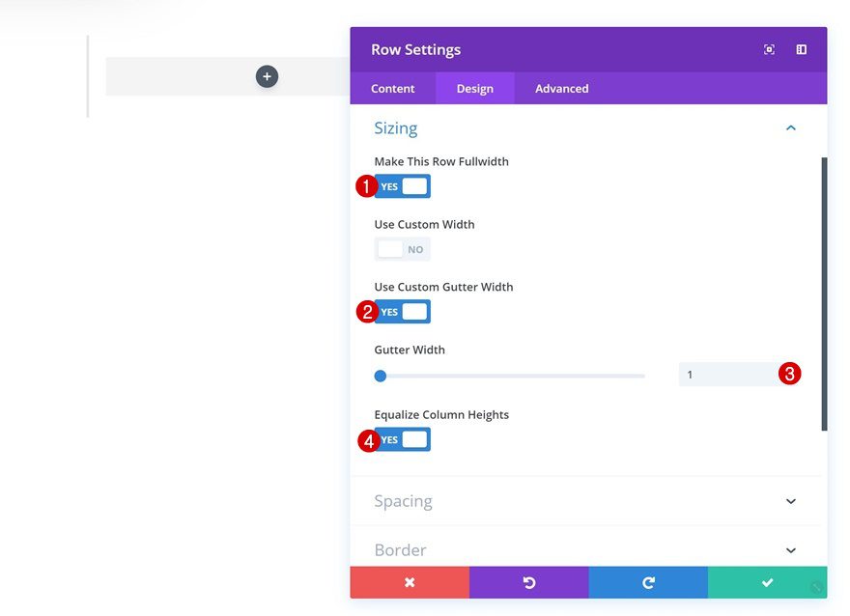Disable Equalize Column Heights
This screenshot has height=616, width=850.
click(x=402, y=438)
